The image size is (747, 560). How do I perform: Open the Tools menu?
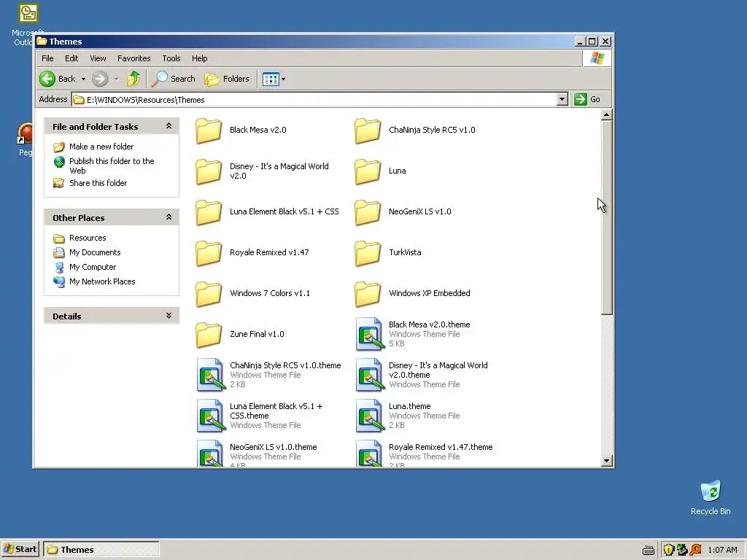171,58
